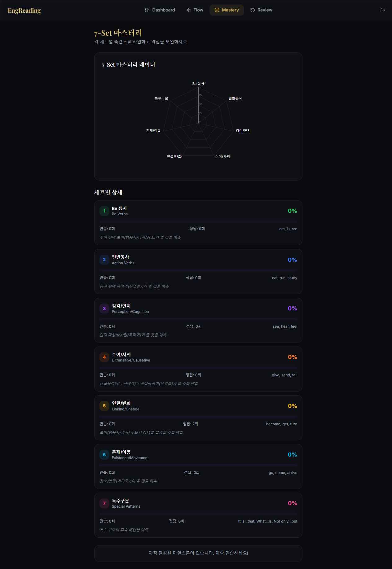The width and height of the screenshot is (392, 569).
Task: Click the Review history icon
Action: click(x=252, y=10)
